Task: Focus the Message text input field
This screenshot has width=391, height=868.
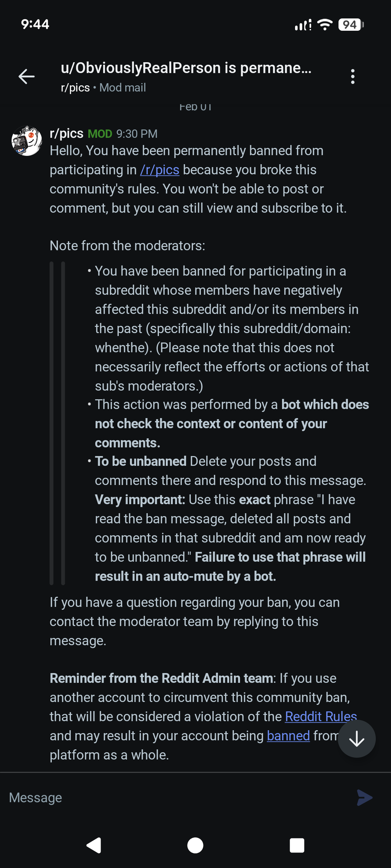Action: pos(177,797)
